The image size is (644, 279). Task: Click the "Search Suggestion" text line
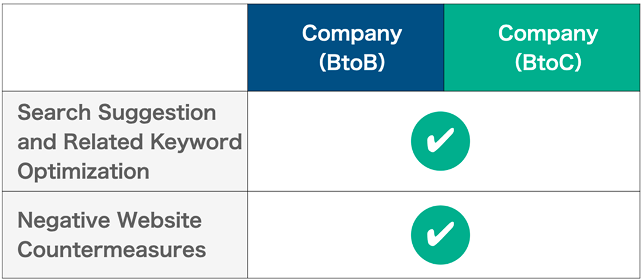click(116, 112)
